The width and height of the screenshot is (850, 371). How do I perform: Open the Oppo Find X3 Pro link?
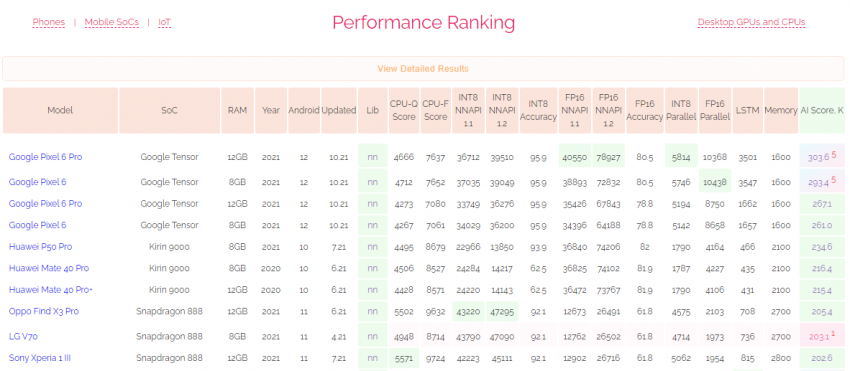coord(44,311)
